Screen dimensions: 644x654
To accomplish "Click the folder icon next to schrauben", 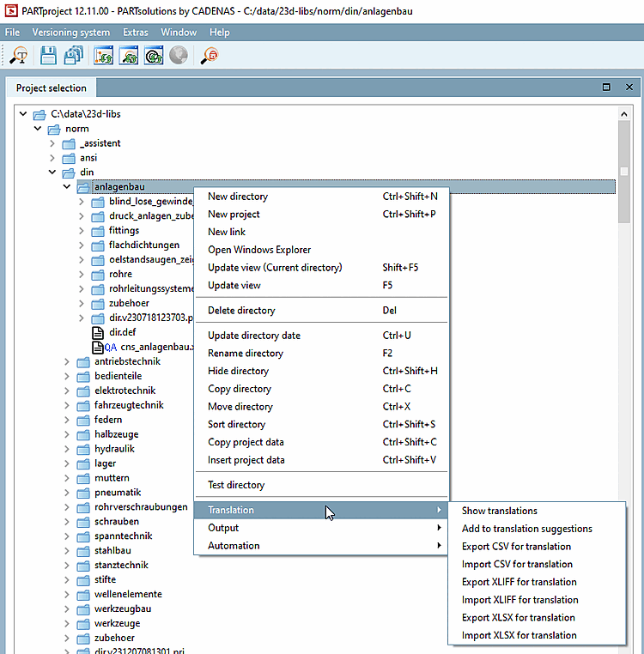I will coord(83,522).
